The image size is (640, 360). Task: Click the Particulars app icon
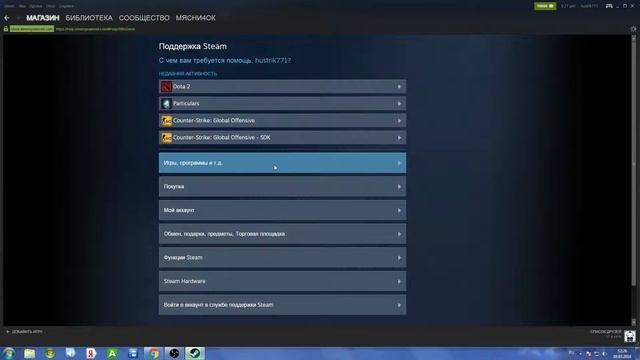point(166,104)
